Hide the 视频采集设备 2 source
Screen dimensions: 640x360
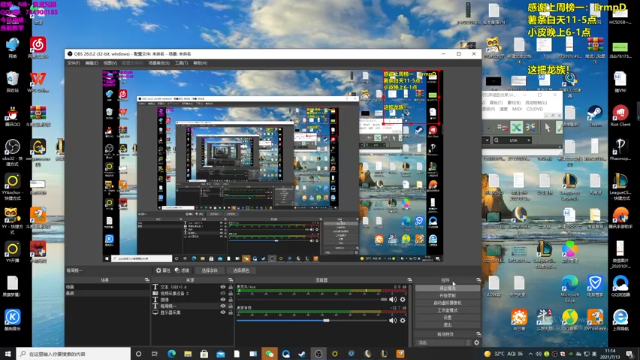(x=223, y=293)
